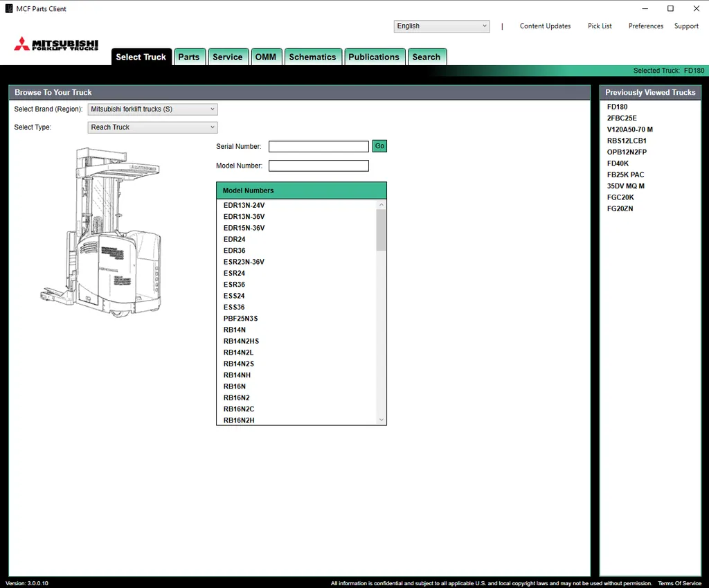Viewport: 709px width, 588px height.
Task: Click the MCF Parts Client title bar icon
Action: [x=9, y=8]
